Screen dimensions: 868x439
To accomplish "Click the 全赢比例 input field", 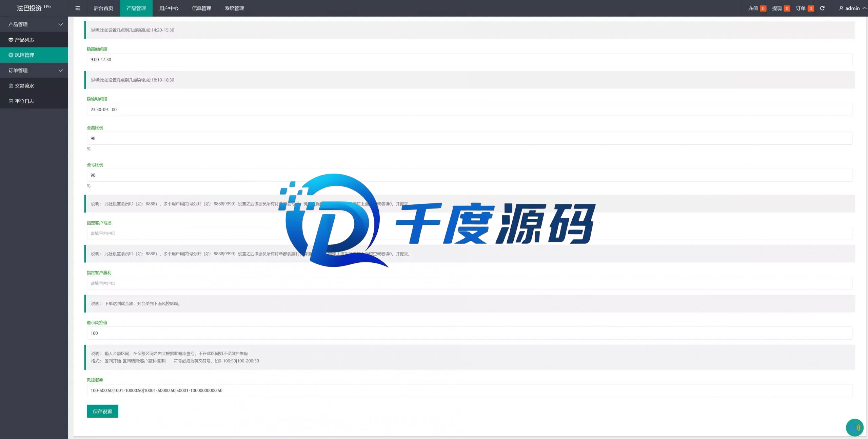I will (469, 138).
